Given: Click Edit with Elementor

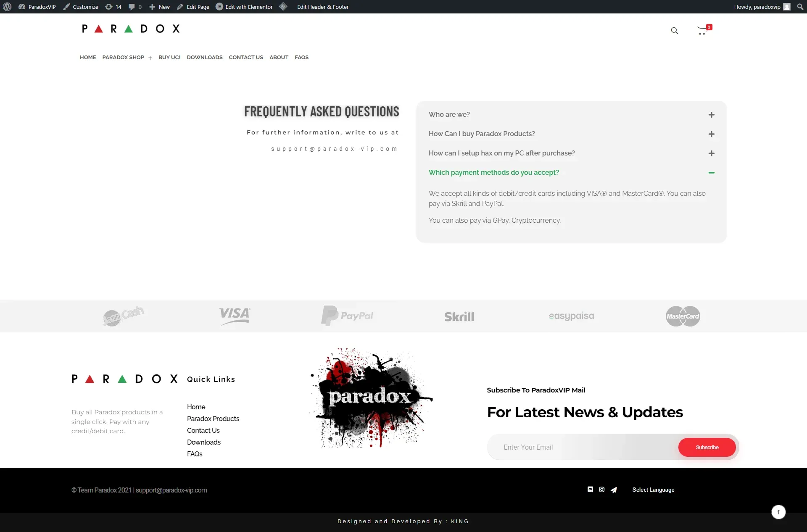Looking at the screenshot, I should (244, 7).
